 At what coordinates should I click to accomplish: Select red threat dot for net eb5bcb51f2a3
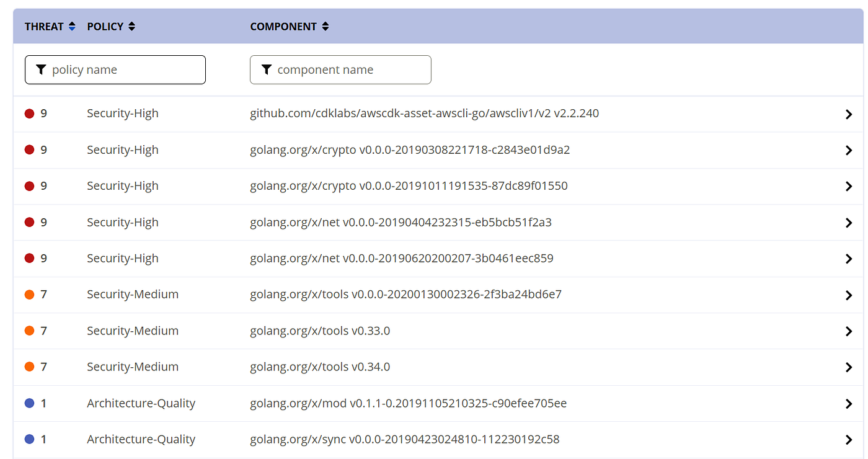[x=29, y=222]
